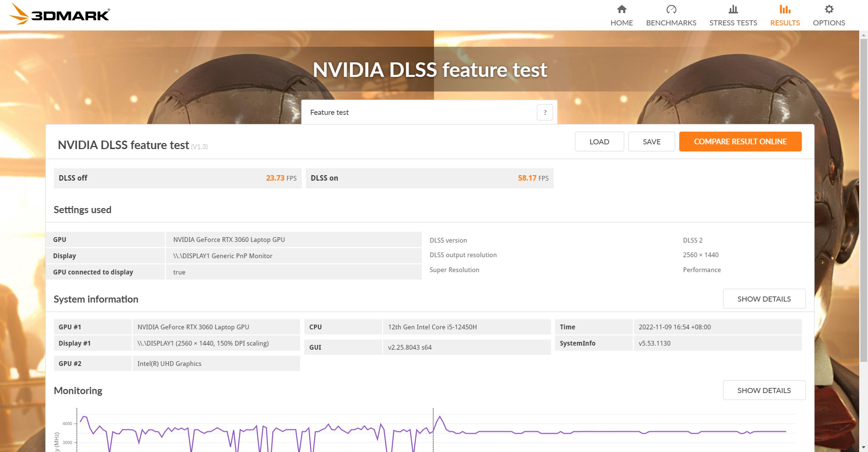Open the Benchmarks gauge icon
Screen dimensions: 868x452
tap(671, 9)
